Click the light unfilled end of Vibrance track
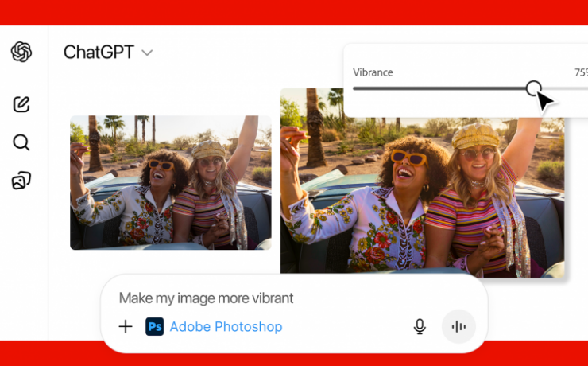 pyautogui.click(x=568, y=88)
